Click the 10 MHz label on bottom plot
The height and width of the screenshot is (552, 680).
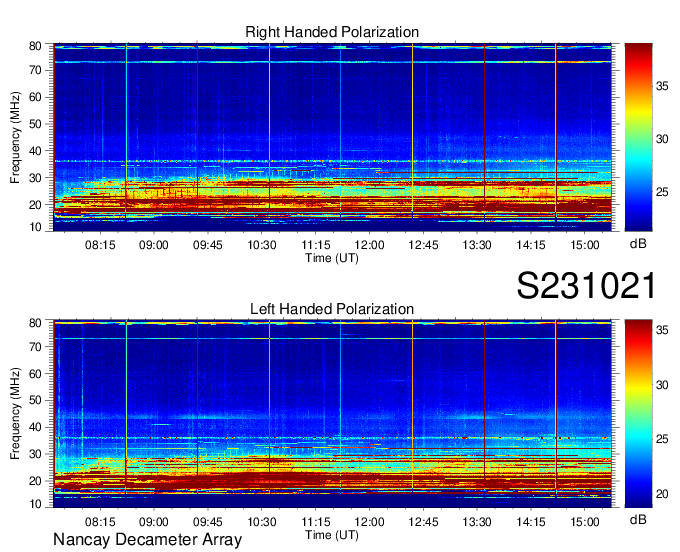(x=35, y=504)
